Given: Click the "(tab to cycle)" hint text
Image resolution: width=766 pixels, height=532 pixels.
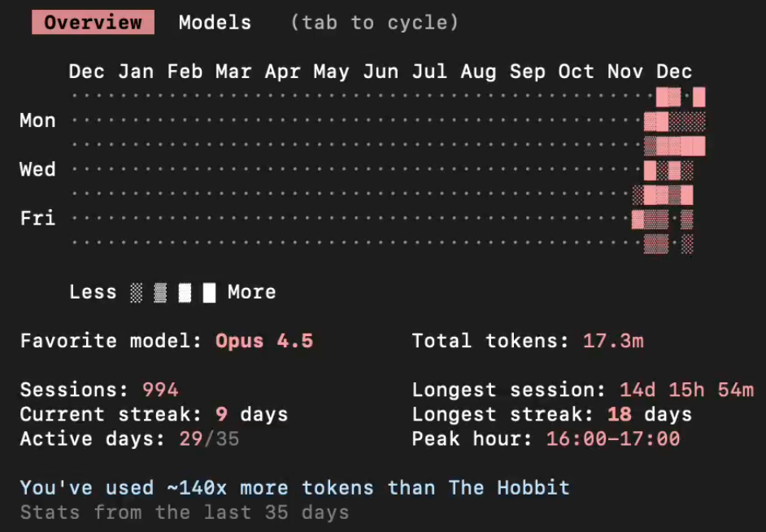Looking at the screenshot, I should click(374, 23).
